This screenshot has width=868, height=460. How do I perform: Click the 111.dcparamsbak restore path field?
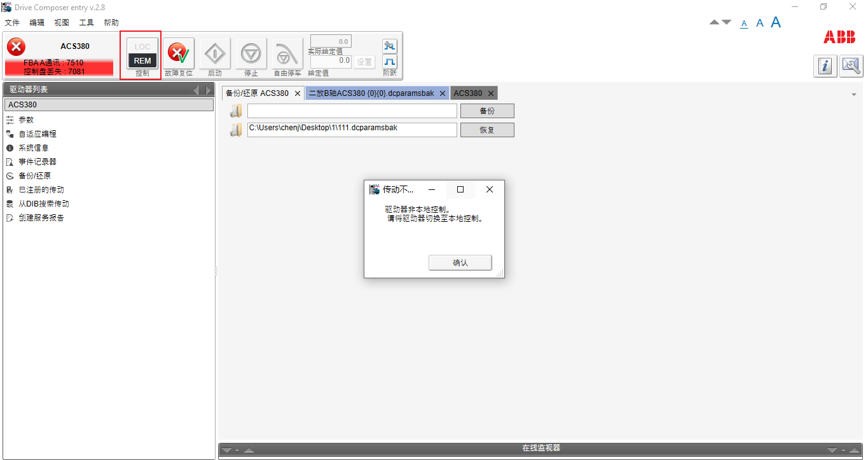coord(352,130)
